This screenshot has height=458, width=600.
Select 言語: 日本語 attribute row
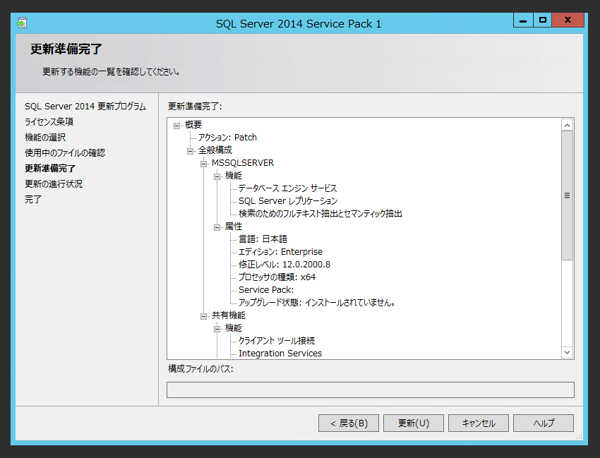pyautogui.click(x=262, y=239)
